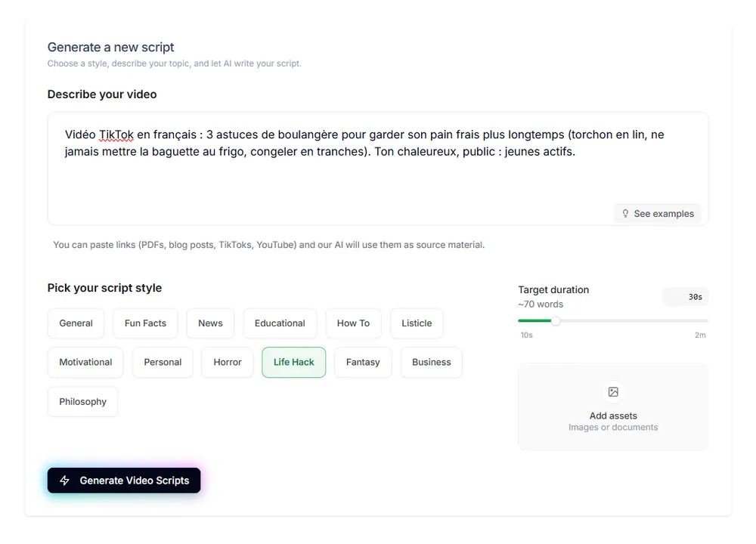Click the 30s duration value field
This screenshot has height=544, width=756.
[686, 297]
